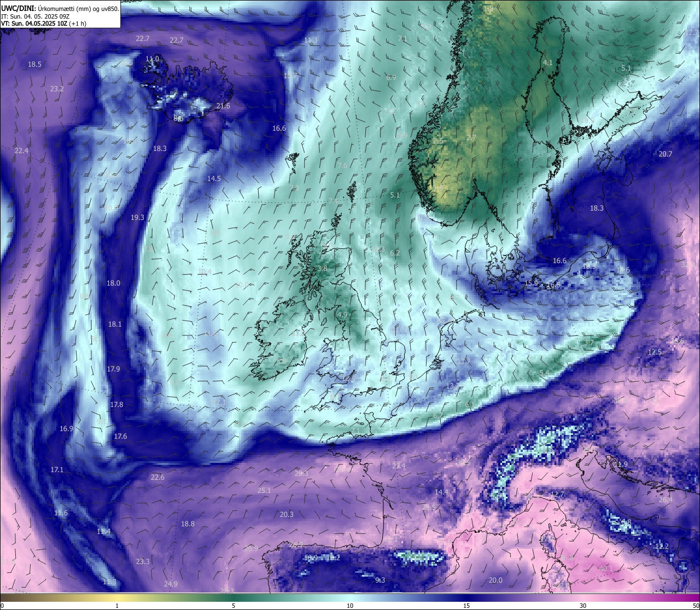Click the 18.8 value label
The image size is (700, 610).
(x=188, y=524)
